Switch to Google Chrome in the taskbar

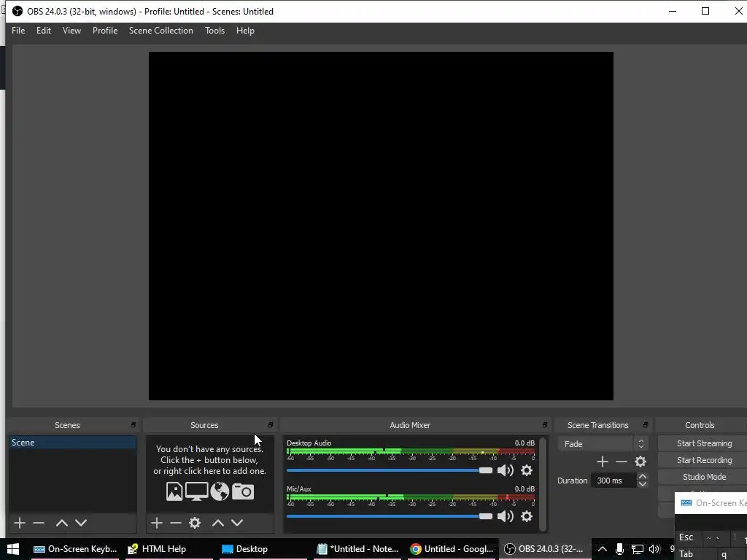pyautogui.click(x=451, y=549)
